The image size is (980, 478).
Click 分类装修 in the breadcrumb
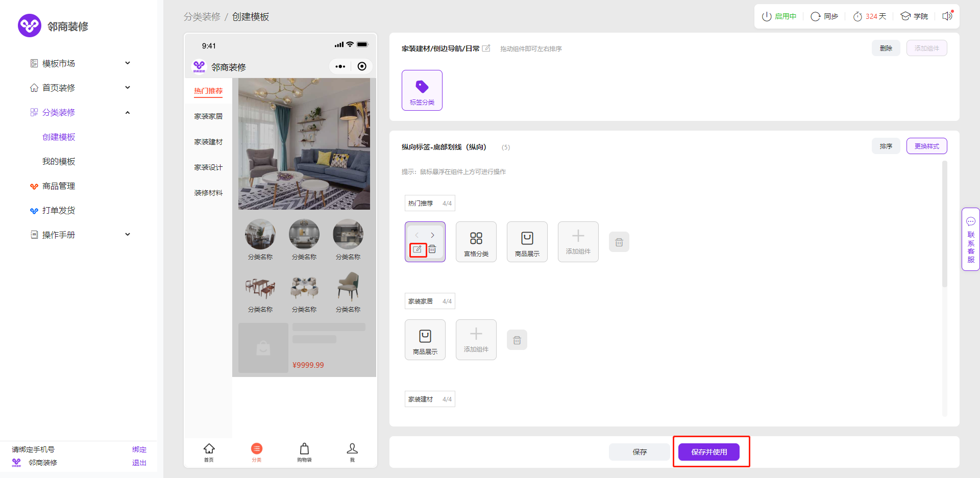coord(202,17)
